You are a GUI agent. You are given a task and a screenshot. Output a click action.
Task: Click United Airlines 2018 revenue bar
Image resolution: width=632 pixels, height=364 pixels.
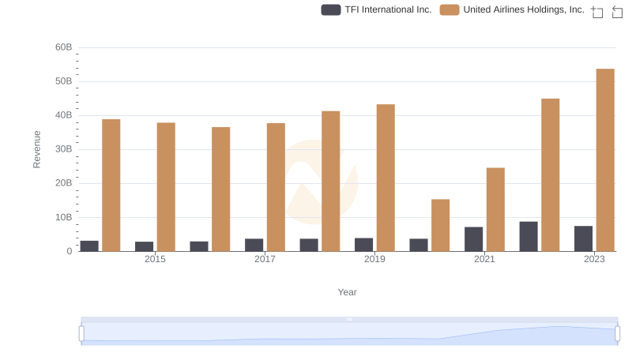331,181
